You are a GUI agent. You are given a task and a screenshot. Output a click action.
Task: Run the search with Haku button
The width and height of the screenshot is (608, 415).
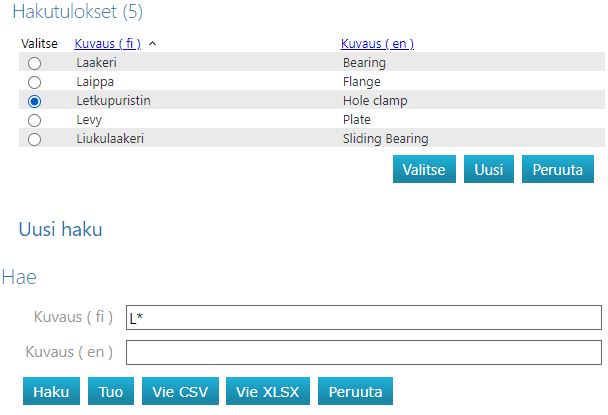[x=51, y=391]
